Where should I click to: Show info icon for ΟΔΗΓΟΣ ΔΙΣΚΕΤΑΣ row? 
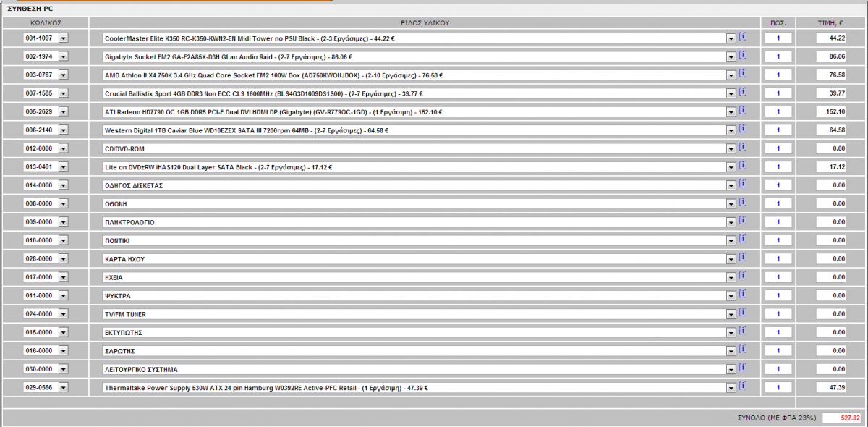(x=742, y=184)
